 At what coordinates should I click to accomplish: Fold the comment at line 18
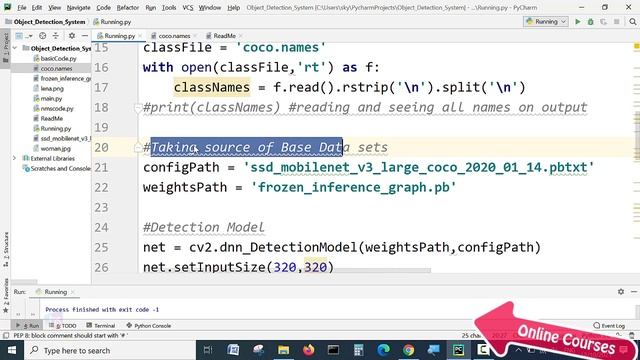pos(138,108)
